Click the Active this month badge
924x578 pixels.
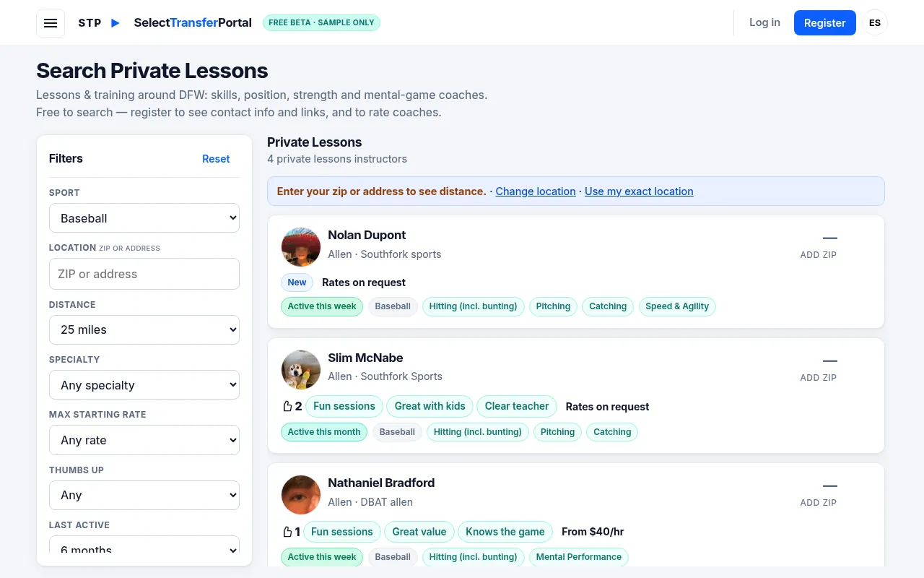click(324, 432)
